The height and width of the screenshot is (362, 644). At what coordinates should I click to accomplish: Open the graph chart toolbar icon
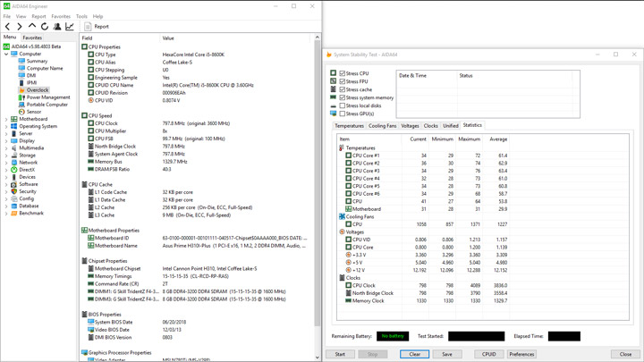(70, 26)
